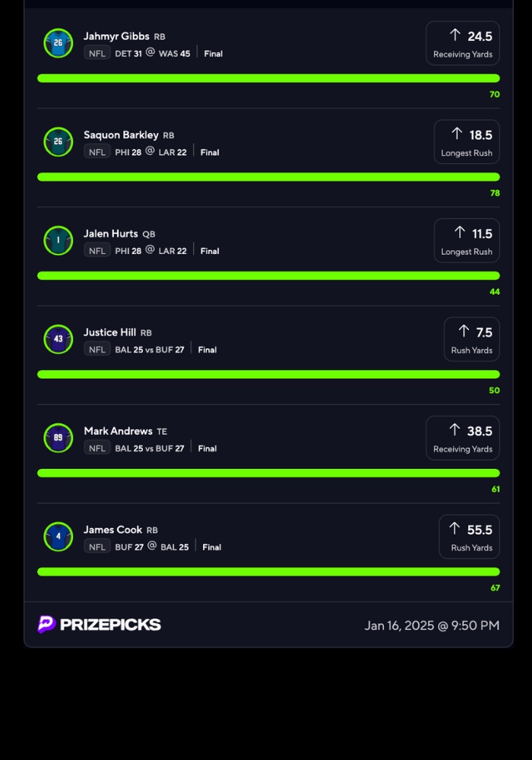The height and width of the screenshot is (760, 532).
Task: Click the Mark Andrews player name
Action: tap(118, 432)
